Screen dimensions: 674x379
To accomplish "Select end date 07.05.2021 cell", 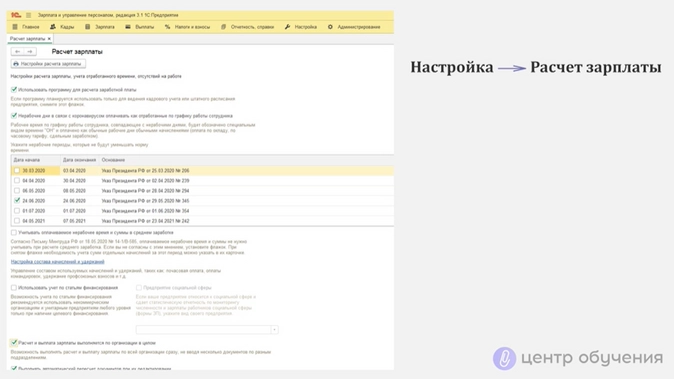I will tap(80, 220).
